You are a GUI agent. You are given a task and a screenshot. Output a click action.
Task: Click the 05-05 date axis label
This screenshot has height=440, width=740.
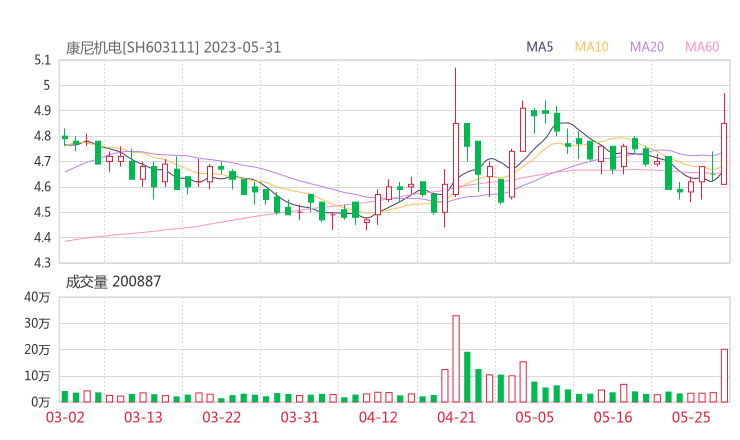[534, 416]
